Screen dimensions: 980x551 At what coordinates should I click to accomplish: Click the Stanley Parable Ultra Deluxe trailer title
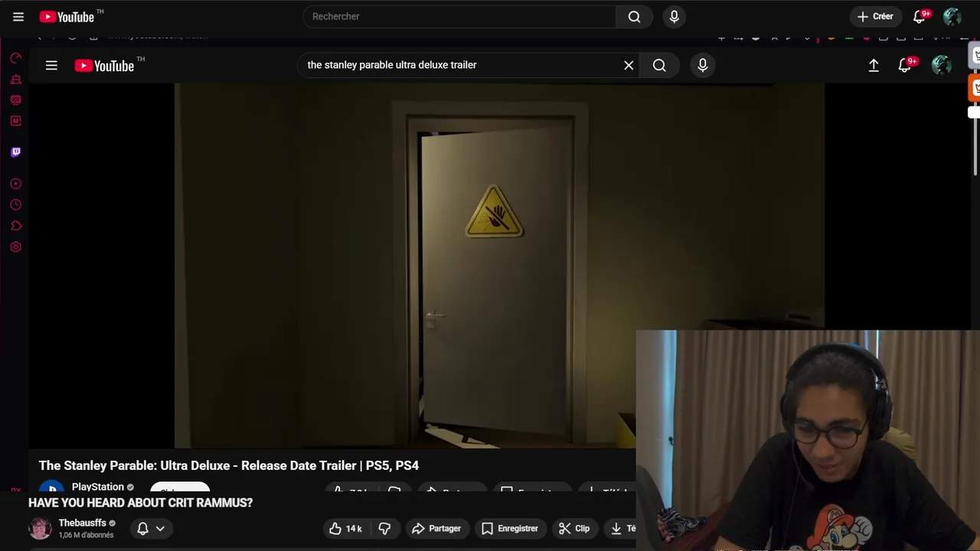(x=229, y=465)
